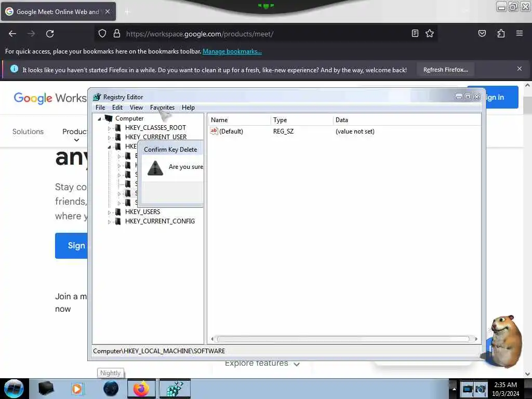Open Registry Editor File menu
This screenshot has width=532, height=399.
point(100,107)
